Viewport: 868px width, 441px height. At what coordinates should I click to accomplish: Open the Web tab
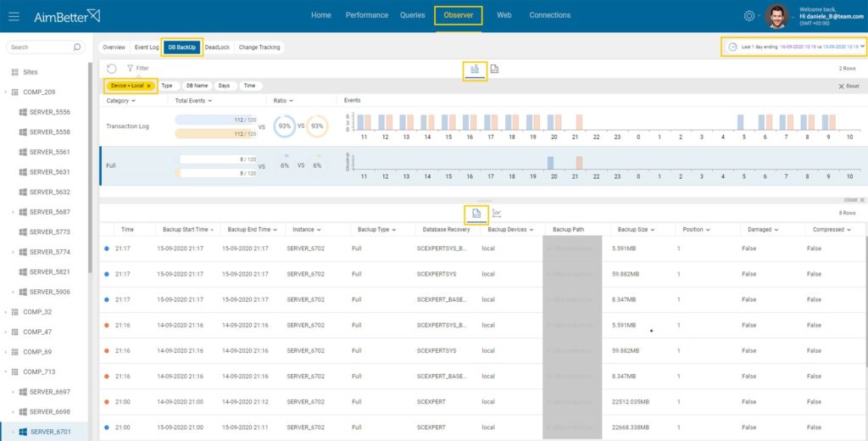[x=504, y=15]
